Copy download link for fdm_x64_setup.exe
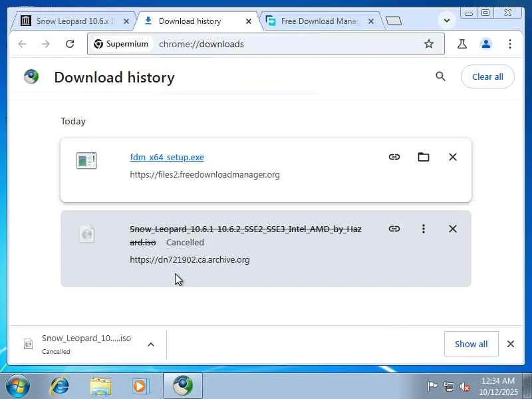The width and height of the screenshot is (532, 399). 394,157
